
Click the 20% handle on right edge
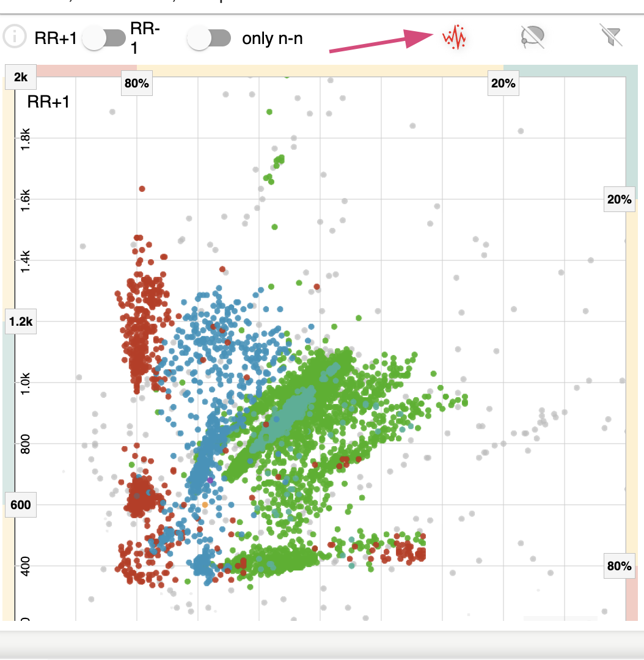(x=619, y=199)
